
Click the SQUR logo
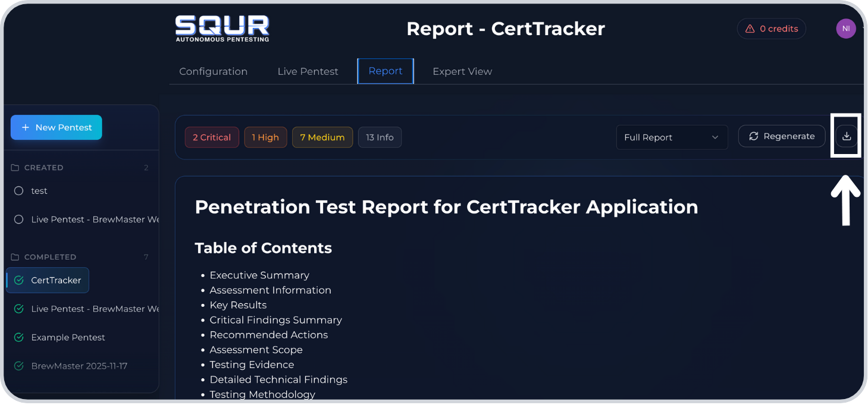point(222,29)
